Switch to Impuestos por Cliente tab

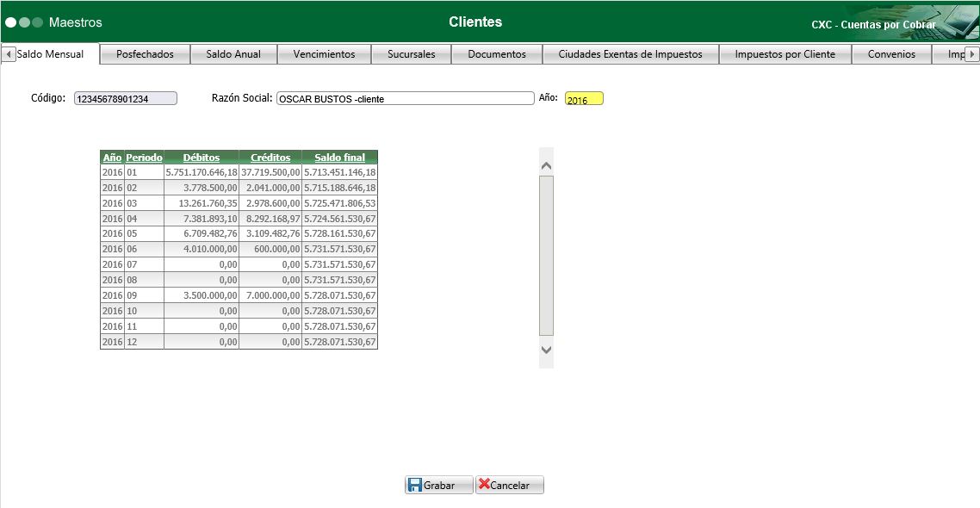tap(785, 54)
